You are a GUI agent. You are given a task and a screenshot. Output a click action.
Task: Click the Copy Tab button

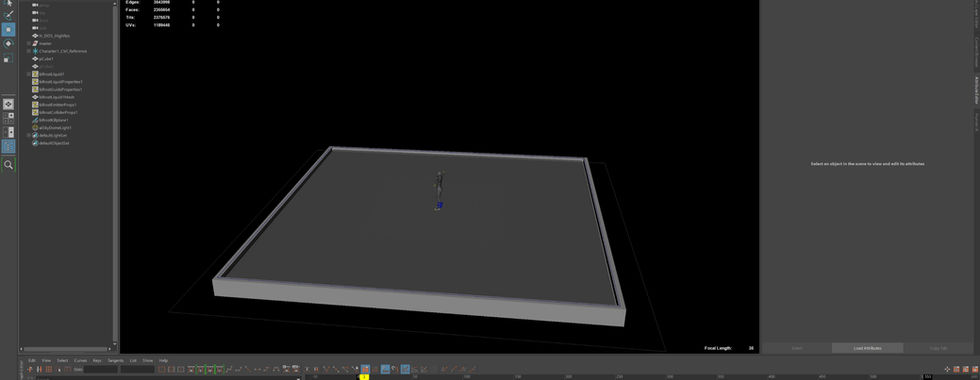pos(939,348)
